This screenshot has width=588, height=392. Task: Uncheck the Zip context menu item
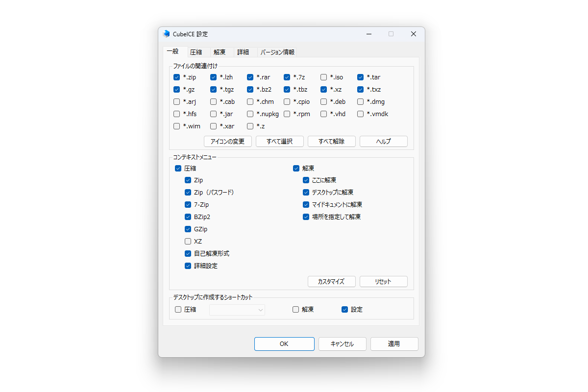click(188, 180)
